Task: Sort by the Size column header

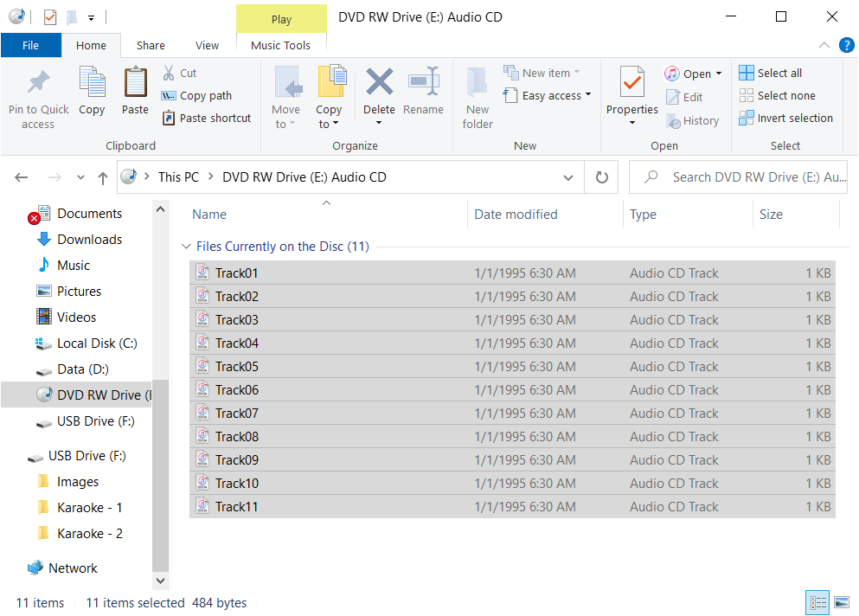Action: pyautogui.click(x=797, y=215)
